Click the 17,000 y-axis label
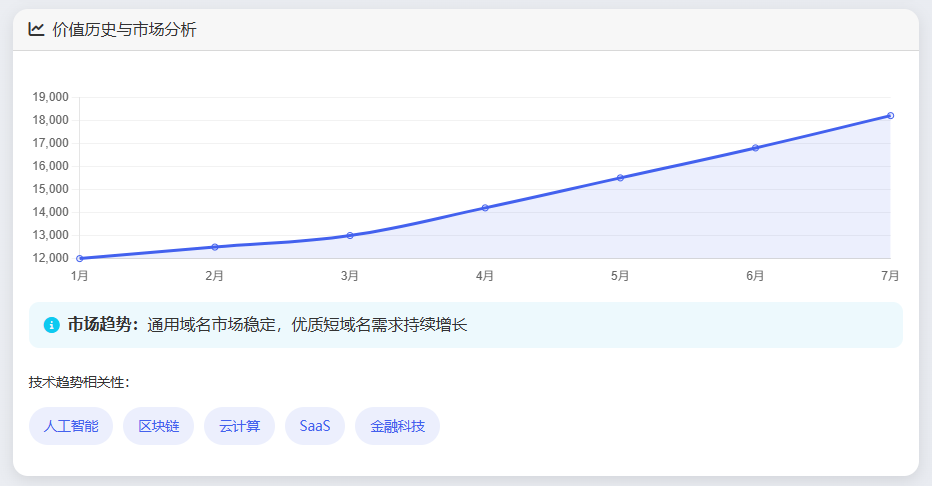 (x=51, y=143)
